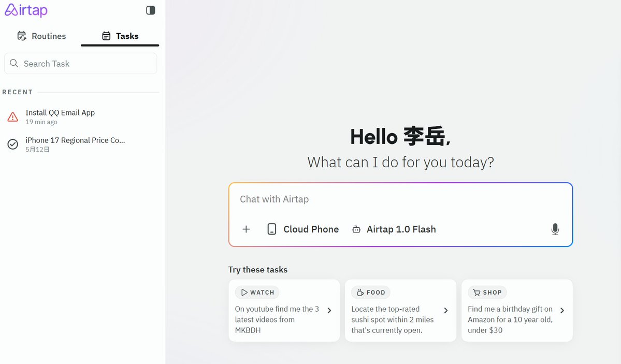Screen dimensions: 621x364
Task: Click the Search Task input field
Action: 80,63
